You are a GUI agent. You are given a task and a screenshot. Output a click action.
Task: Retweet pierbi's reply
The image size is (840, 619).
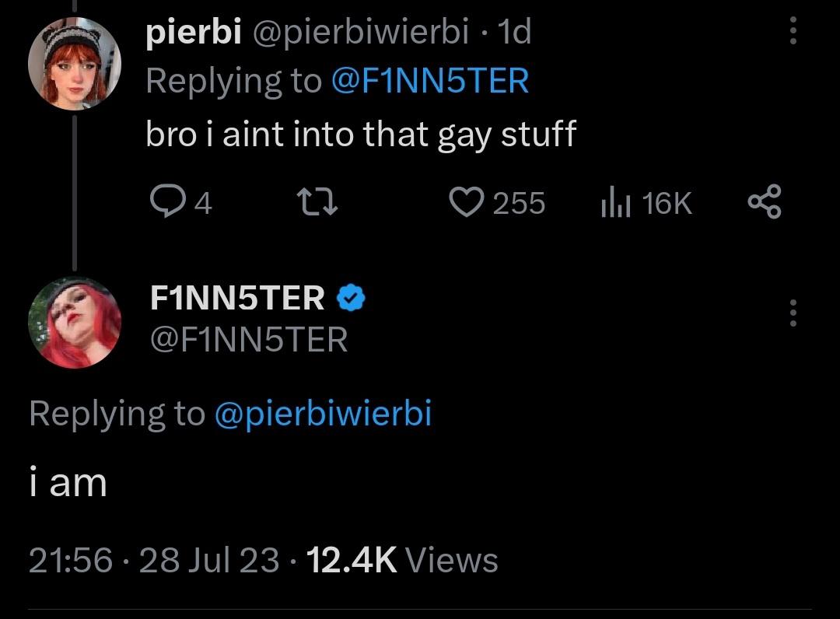[317, 203]
